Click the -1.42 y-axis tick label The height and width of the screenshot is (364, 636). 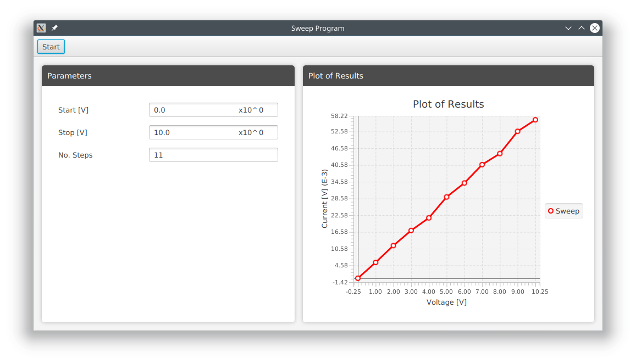point(340,282)
